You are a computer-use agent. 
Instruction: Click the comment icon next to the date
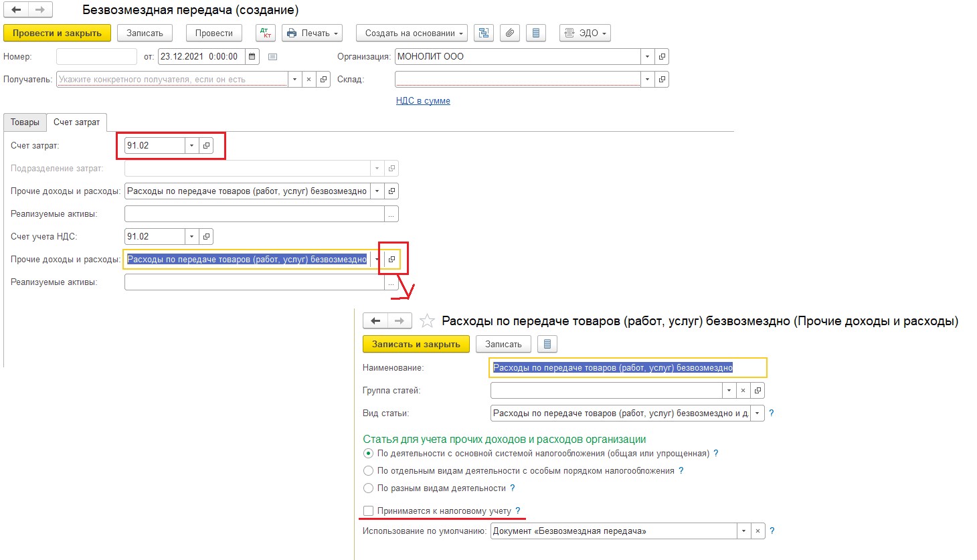tap(272, 57)
